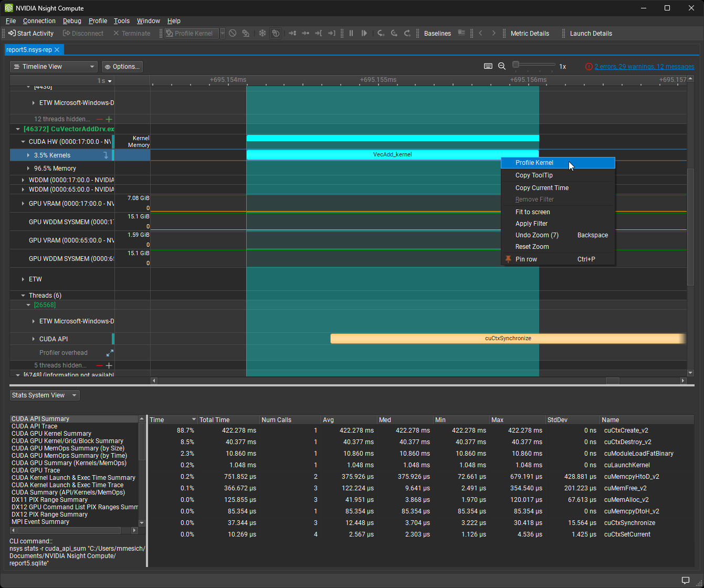The image size is (704, 588).
Task: Collapse the Threads (6) tree section
Action: [23, 295]
